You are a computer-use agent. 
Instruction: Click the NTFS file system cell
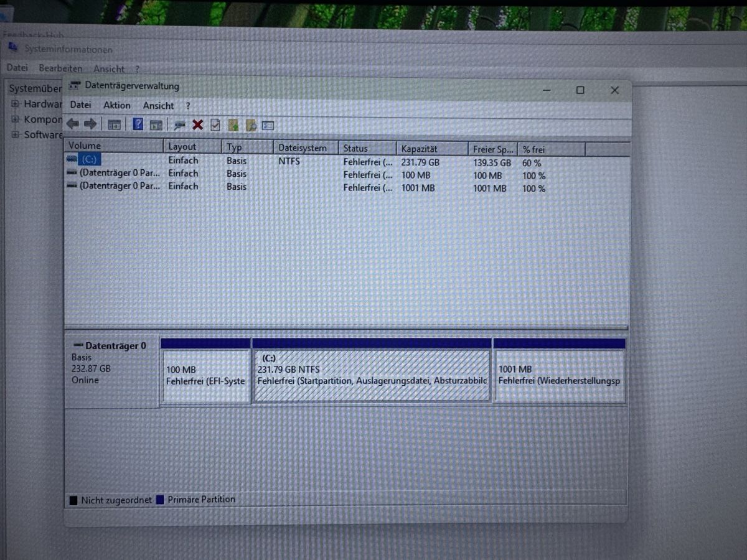pos(289,161)
